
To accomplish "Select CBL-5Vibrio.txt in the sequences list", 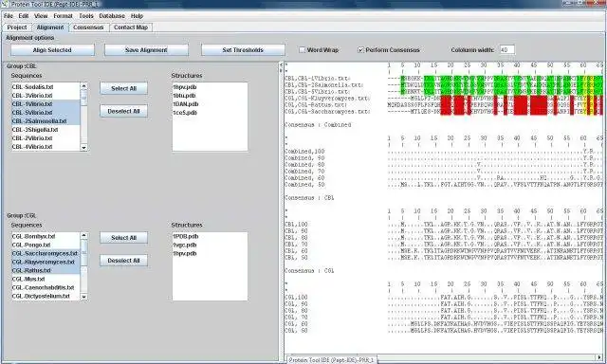I will point(46,113).
